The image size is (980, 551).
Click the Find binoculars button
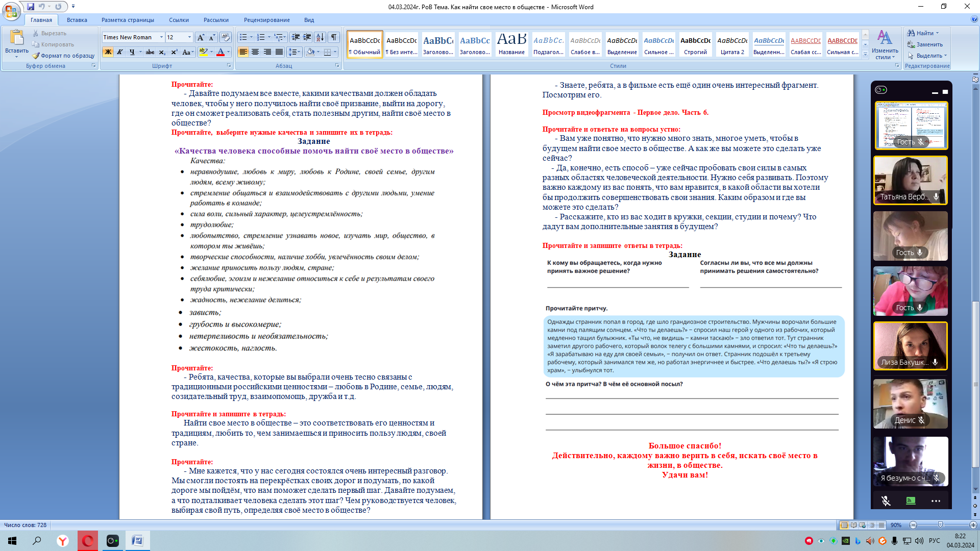tap(923, 33)
